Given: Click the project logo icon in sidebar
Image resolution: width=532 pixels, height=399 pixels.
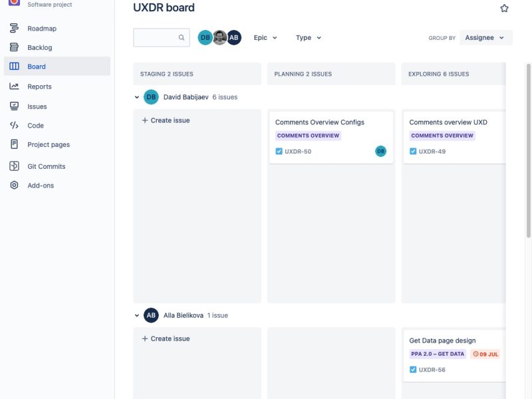Looking at the screenshot, I should tap(13, 3).
